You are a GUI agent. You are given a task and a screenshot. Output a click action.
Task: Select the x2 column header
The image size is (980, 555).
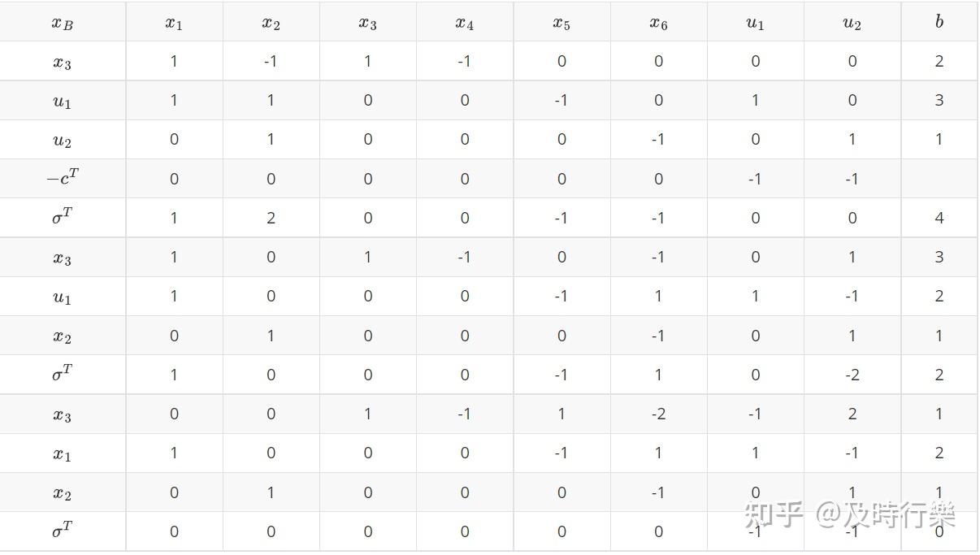(x=271, y=23)
